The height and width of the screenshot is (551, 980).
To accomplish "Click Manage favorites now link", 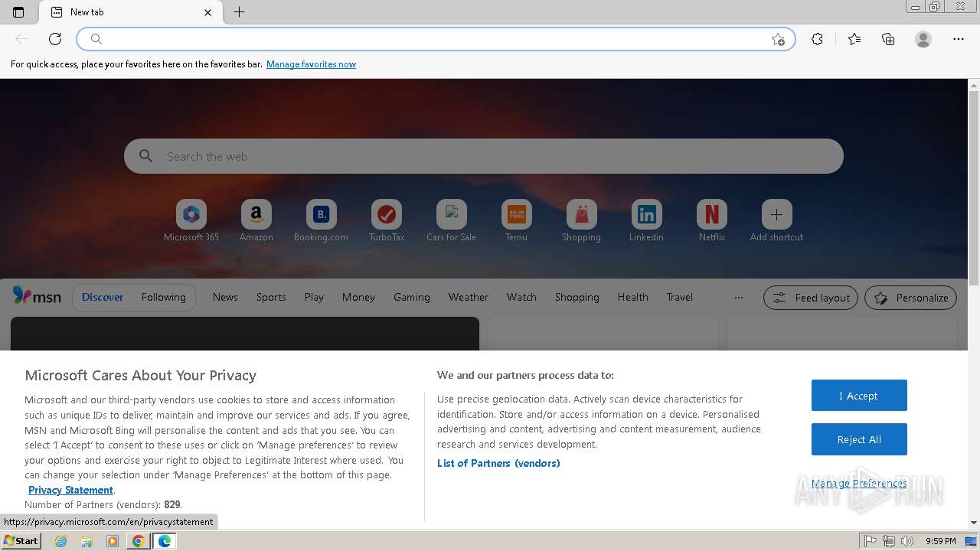I will [311, 64].
